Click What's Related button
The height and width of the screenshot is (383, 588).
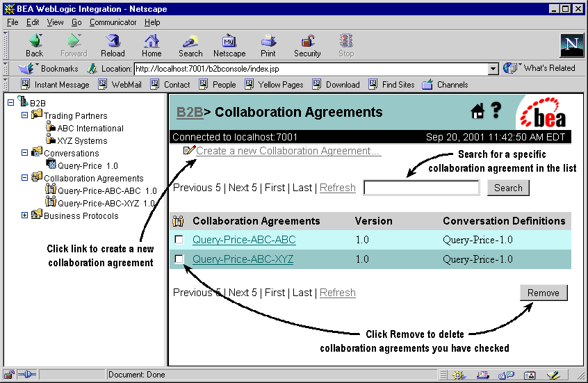[x=539, y=68]
